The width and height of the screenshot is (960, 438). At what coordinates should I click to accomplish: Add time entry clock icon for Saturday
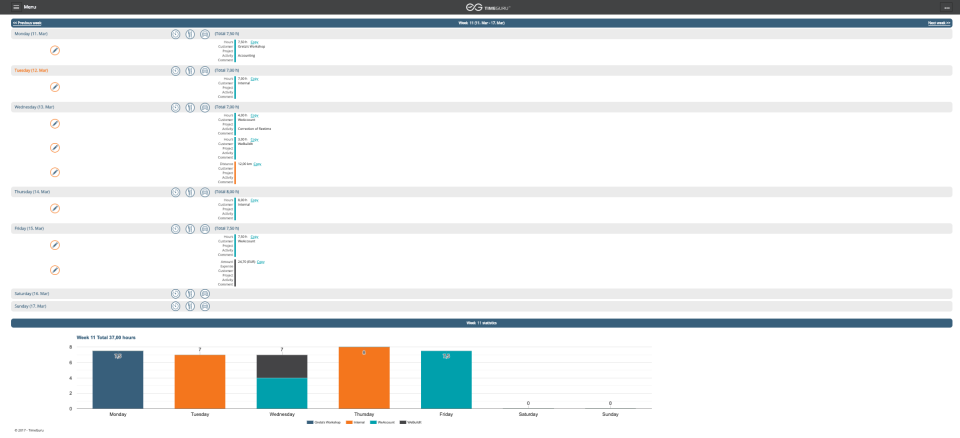coord(176,293)
